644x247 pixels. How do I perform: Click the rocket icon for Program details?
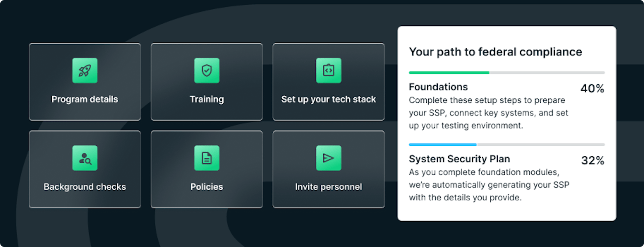(x=85, y=70)
